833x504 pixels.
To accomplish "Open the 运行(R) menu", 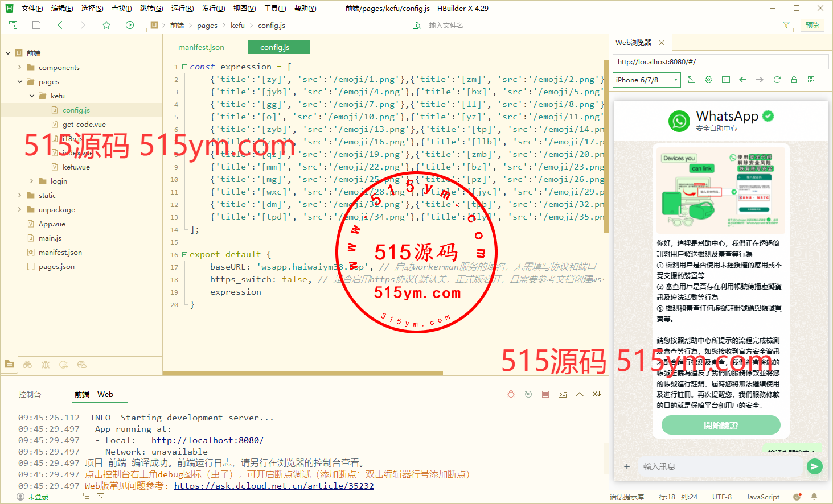I will coord(182,8).
